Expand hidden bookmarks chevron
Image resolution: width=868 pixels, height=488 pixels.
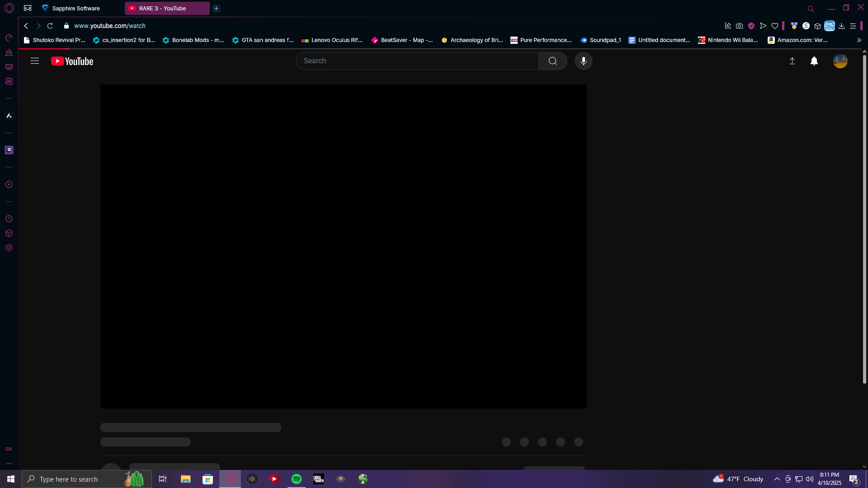[859, 40]
